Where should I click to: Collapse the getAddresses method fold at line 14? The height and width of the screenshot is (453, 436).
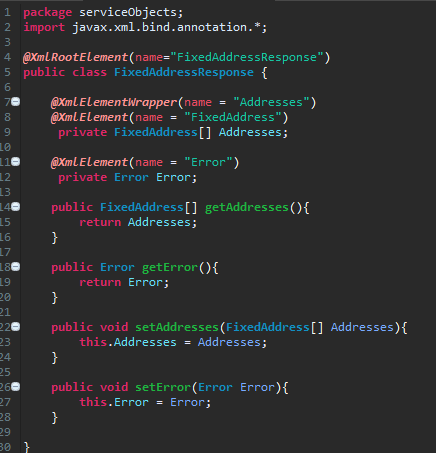16,207
